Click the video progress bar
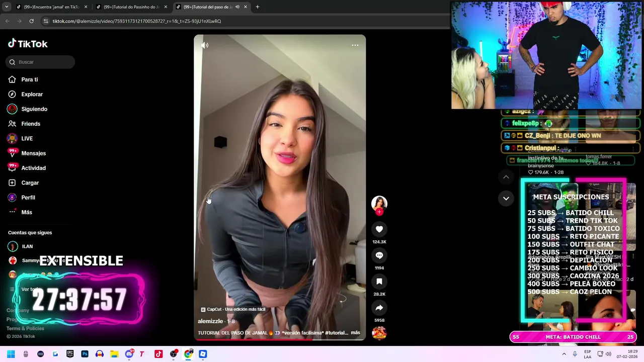644x362 pixels. [280, 340]
